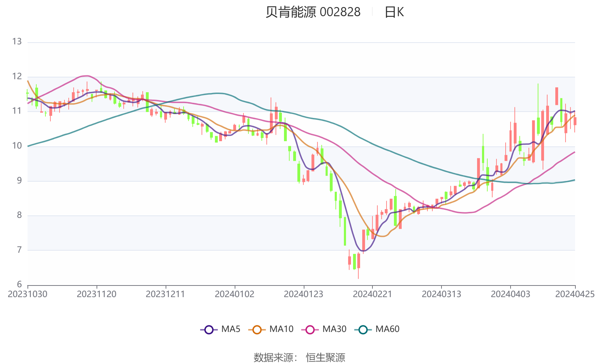This screenshot has width=599, height=364.
Task: Click the y-axis value 6
Action: point(19,284)
